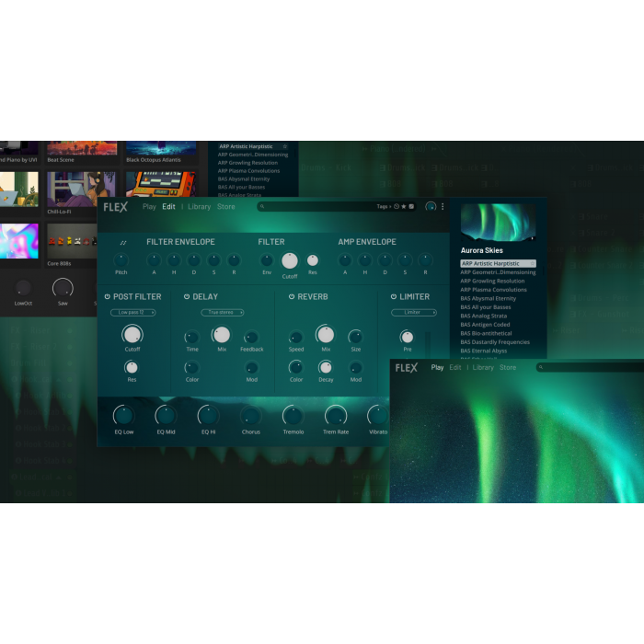The image size is (644, 644).
Task: Click the pitch slashes icon above Pitch knob
Action: pos(122,243)
